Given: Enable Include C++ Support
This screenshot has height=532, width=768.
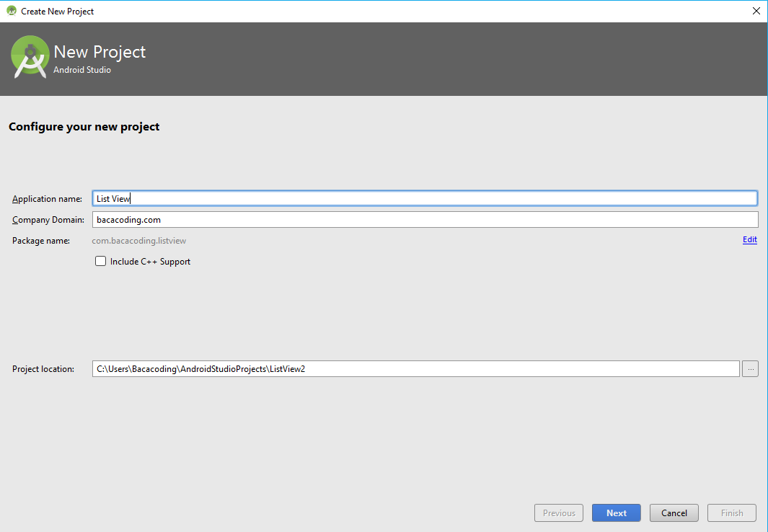Looking at the screenshot, I should coord(100,261).
